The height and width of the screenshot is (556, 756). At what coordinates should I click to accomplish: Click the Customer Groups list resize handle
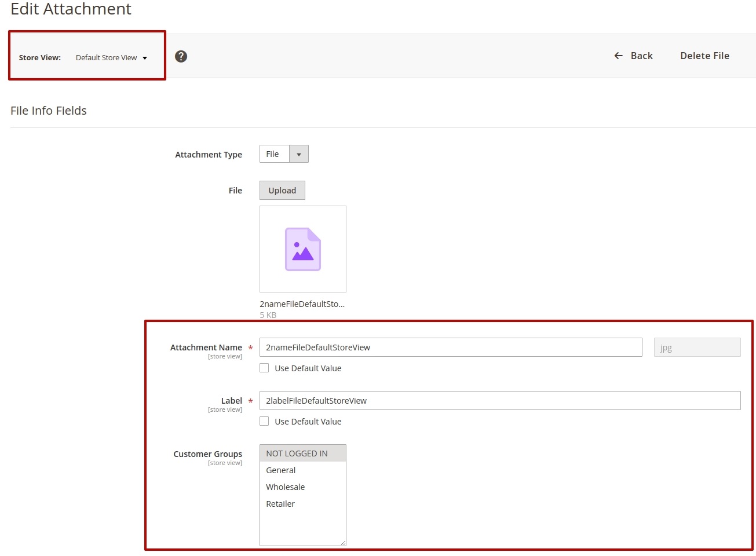(x=343, y=543)
